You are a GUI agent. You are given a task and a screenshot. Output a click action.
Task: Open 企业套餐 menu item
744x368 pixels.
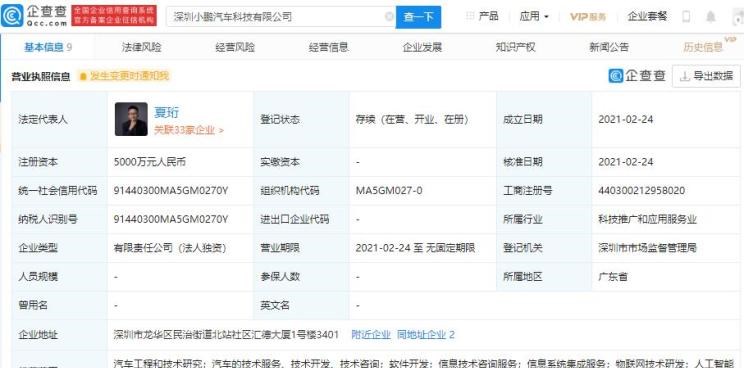[647, 16]
